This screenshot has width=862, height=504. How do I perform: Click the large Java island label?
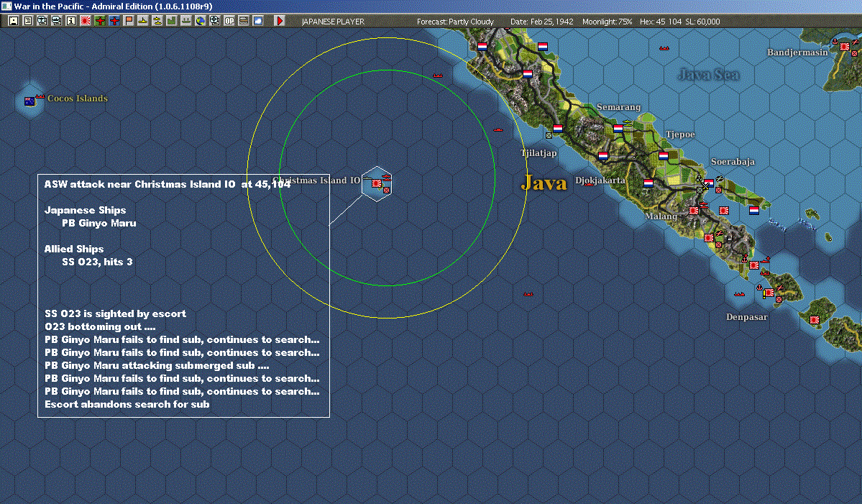point(544,183)
